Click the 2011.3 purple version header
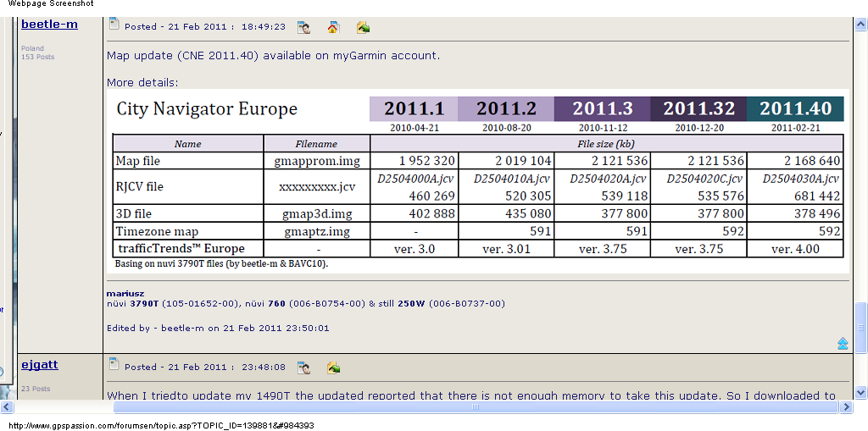This screenshot has width=868, height=431. (x=602, y=108)
